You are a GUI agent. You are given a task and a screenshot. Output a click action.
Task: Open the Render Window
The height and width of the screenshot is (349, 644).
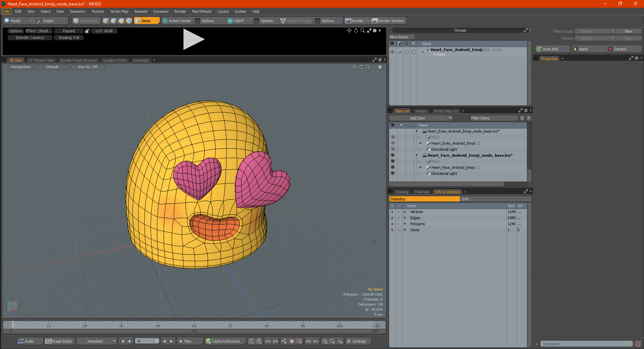[x=388, y=21]
